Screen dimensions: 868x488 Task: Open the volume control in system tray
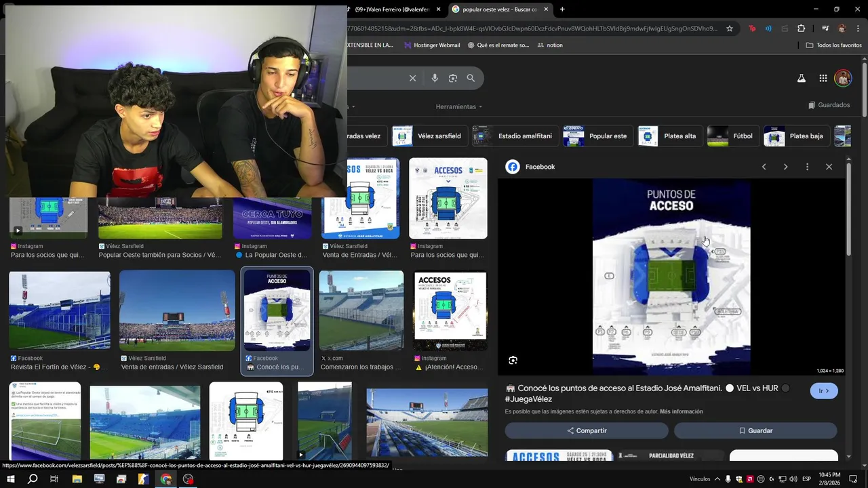point(793,479)
